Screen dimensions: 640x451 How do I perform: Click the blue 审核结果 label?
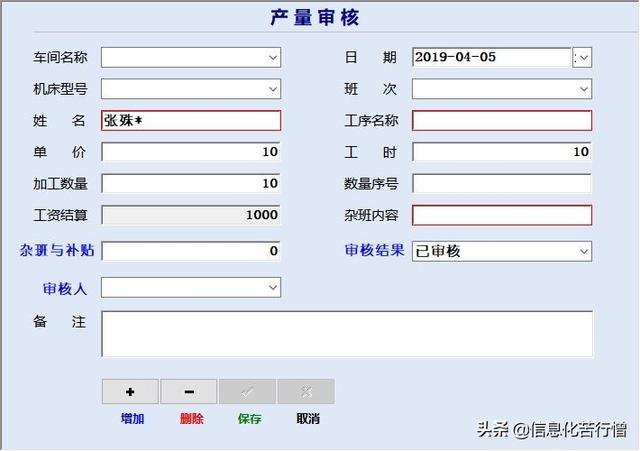coord(374,250)
